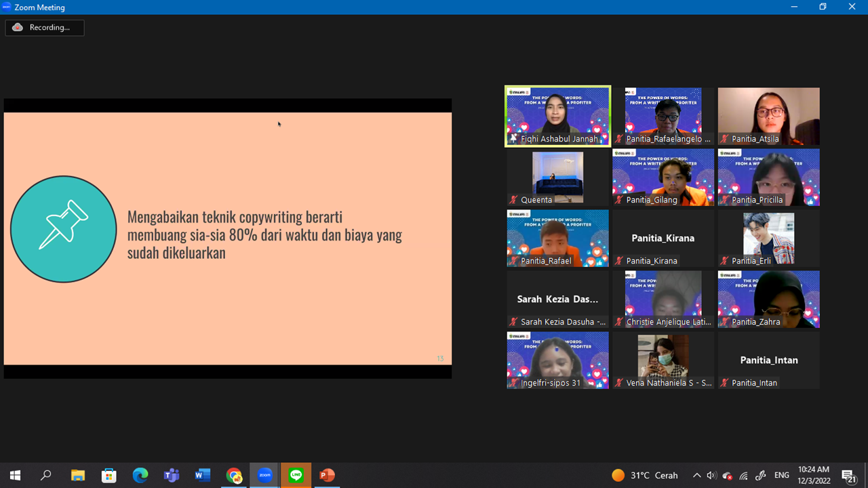Open Microsoft Teams from taskbar
Viewport: 868px width, 488px height.
(x=171, y=475)
